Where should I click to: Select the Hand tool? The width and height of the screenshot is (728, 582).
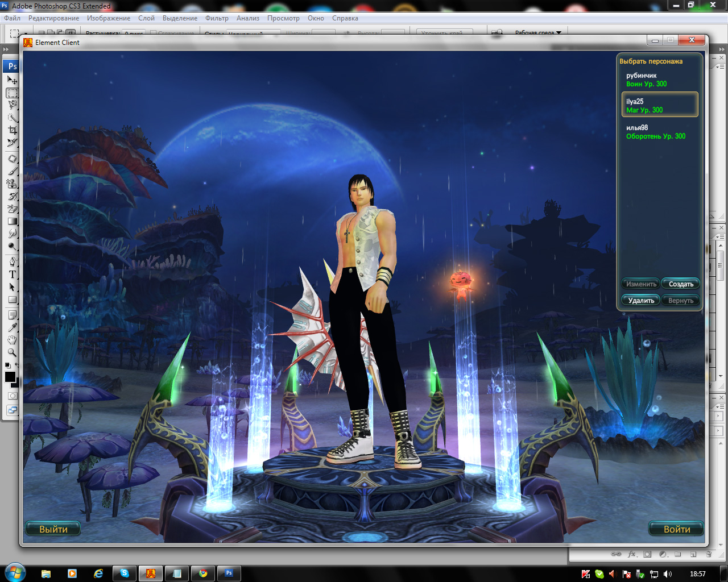12,340
